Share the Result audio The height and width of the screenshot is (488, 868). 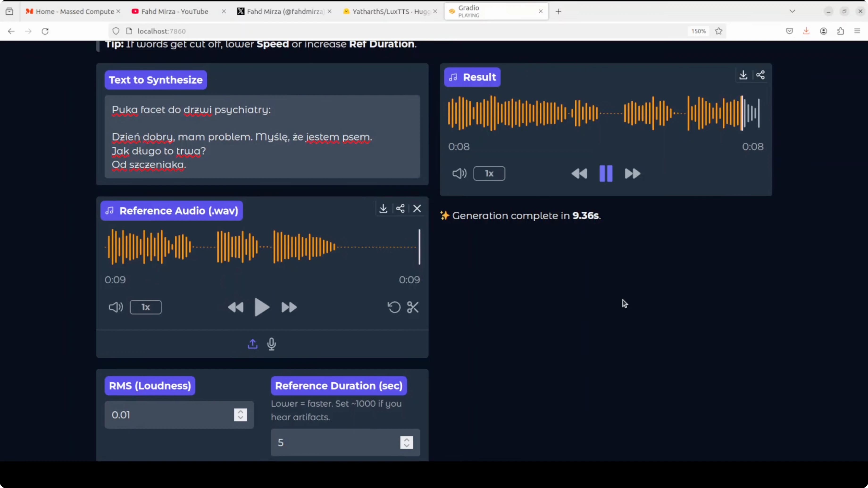(x=760, y=75)
